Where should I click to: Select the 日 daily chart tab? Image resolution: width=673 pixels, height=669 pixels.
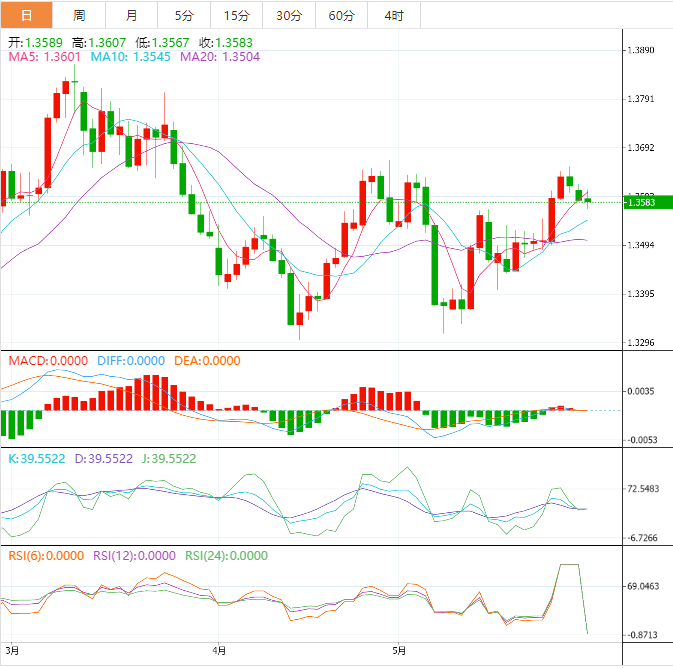[x=27, y=15]
